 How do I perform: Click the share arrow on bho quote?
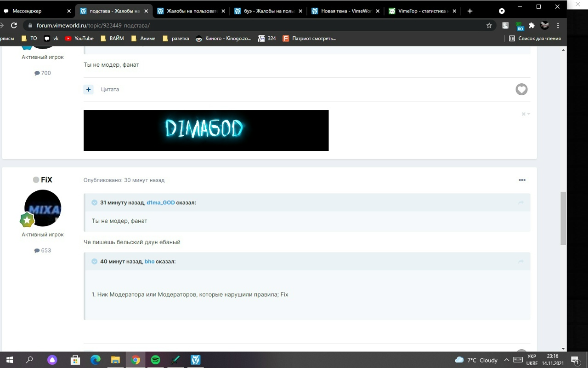521,261
